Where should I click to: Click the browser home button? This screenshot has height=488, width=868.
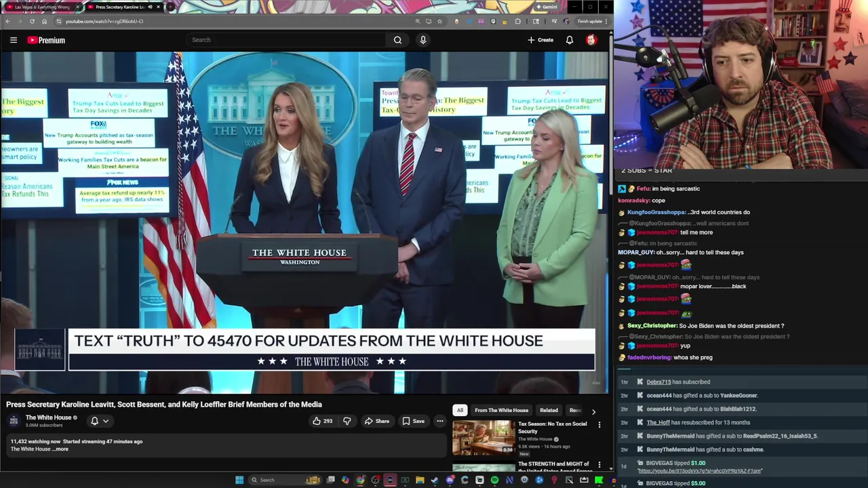(x=44, y=21)
